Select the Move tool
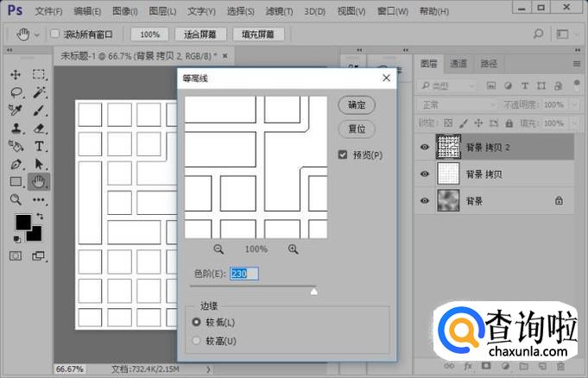588x378 pixels. (16, 74)
